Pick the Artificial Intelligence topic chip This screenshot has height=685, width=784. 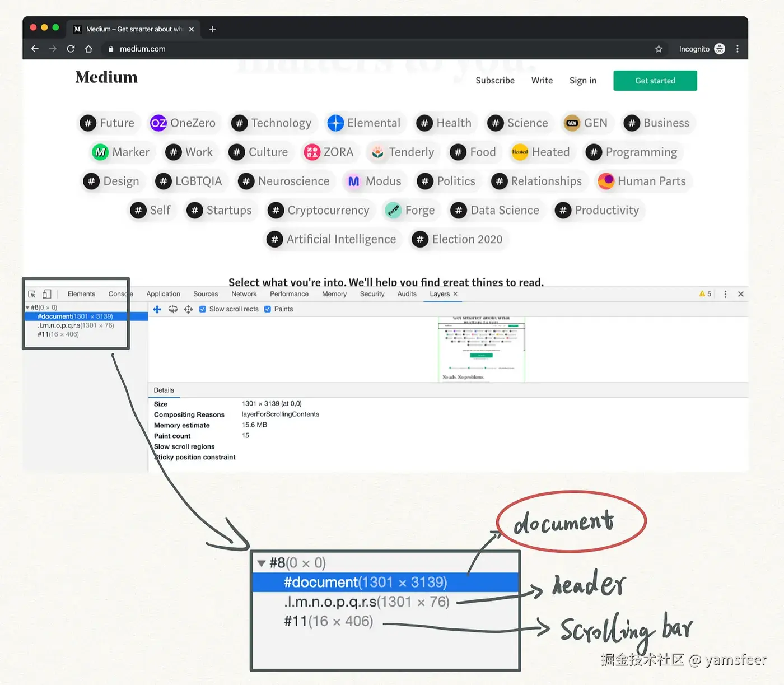[333, 240]
